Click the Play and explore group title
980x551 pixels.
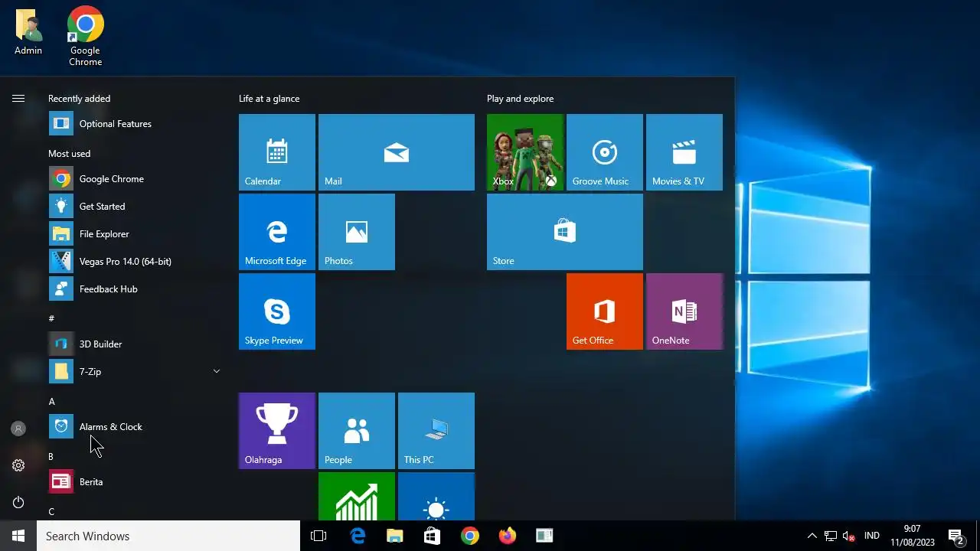[x=520, y=99]
